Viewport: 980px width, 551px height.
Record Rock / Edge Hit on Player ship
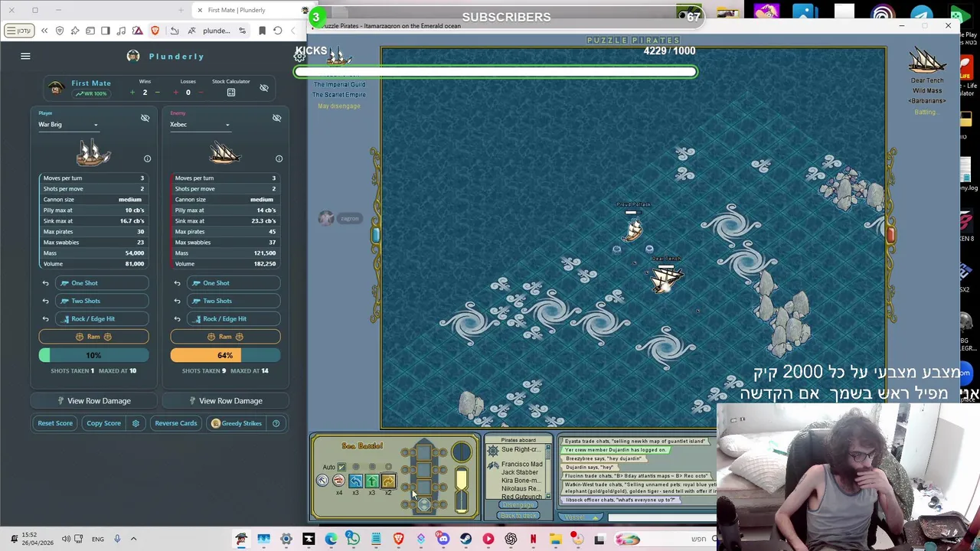pyautogui.click(x=103, y=318)
